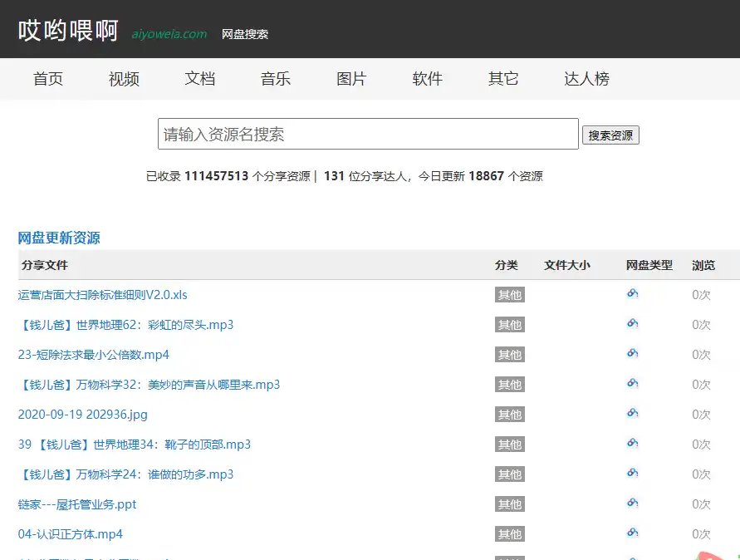Image resolution: width=740 pixels, height=560 pixels.
Task: Open the 软件 category
Action: (428, 78)
